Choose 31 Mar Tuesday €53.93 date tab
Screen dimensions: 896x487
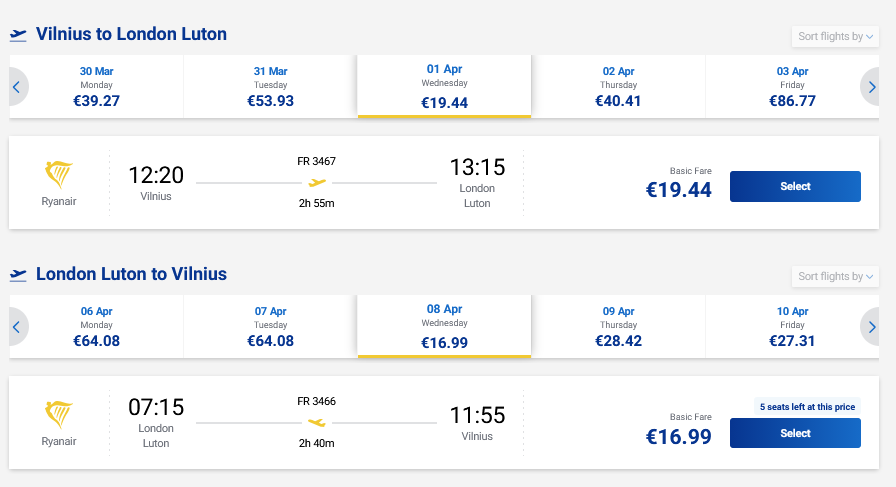(x=270, y=86)
